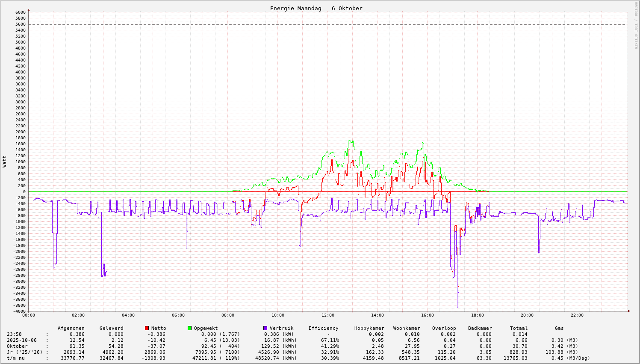Click the chart title Energie Maandag 6 Oktober
The width and height of the screenshot is (640, 364).
pyautogui.click(x=316, y=9)
